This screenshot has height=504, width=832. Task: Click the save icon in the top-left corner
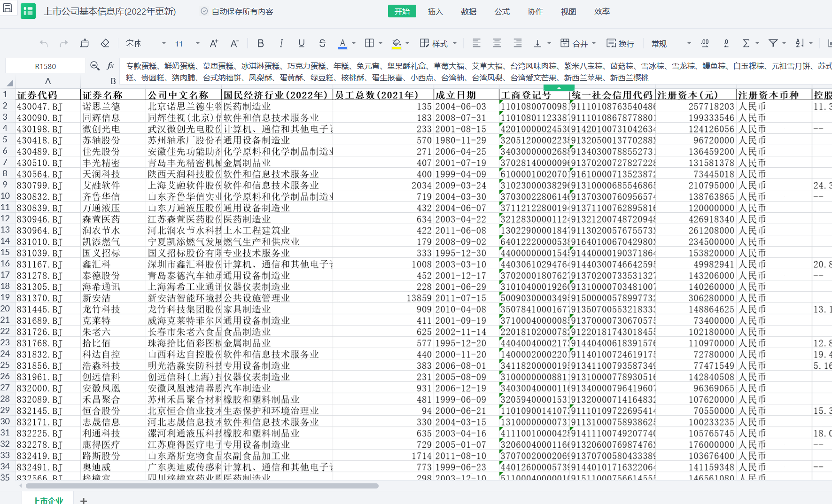[8, 8]
